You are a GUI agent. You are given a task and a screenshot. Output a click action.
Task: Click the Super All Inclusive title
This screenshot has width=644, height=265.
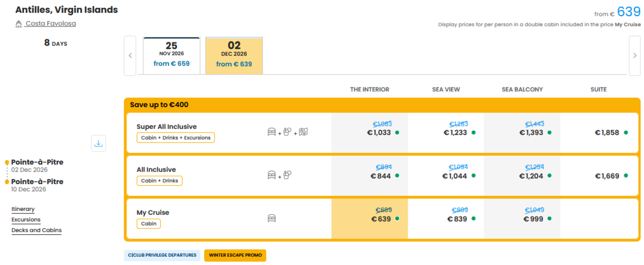coord(167,127)
